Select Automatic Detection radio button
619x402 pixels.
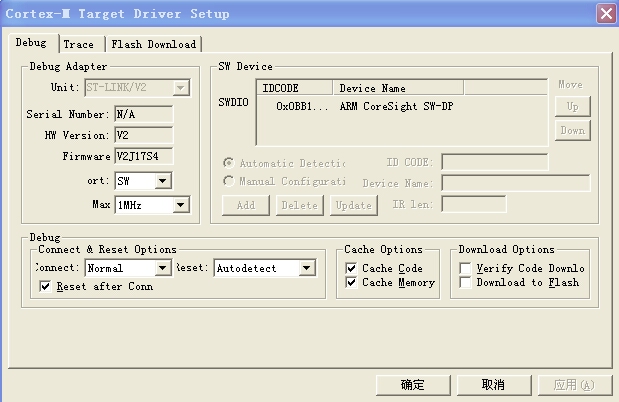click(x=228, y=163)
